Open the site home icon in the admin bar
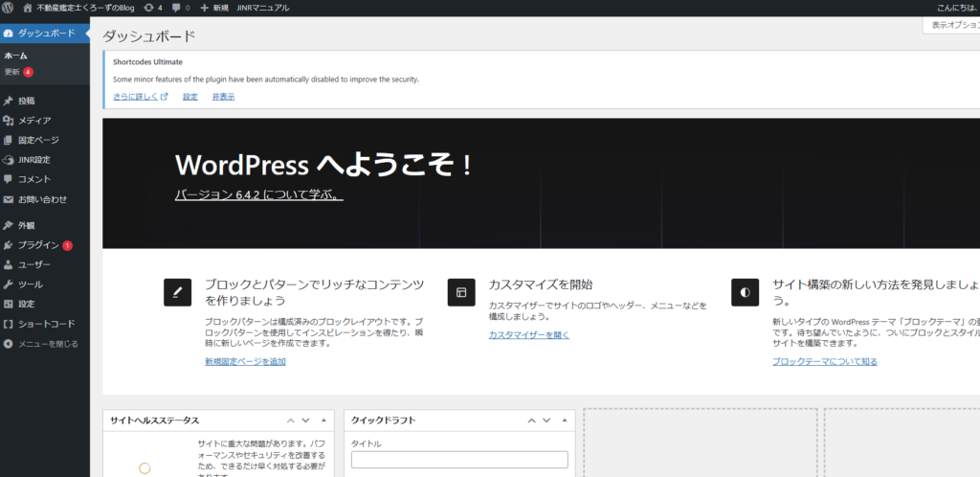Viewport: 980px width, 477px height. (28, 8)
